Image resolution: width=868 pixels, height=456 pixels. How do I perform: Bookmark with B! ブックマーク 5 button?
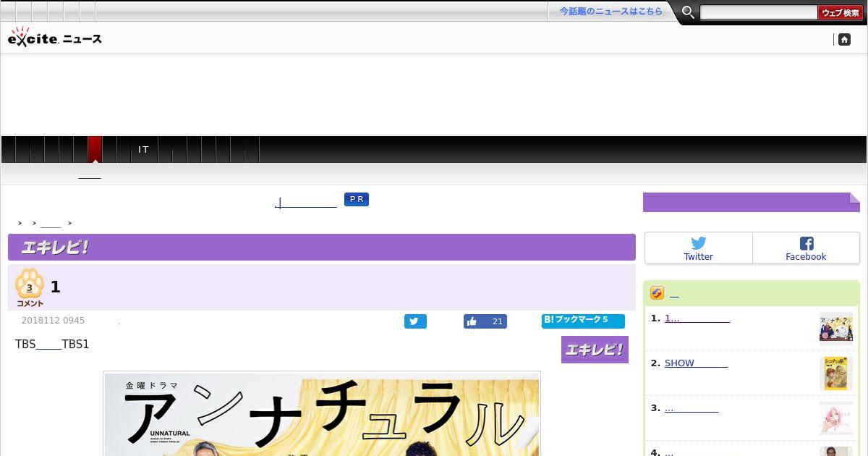[583, 321]
